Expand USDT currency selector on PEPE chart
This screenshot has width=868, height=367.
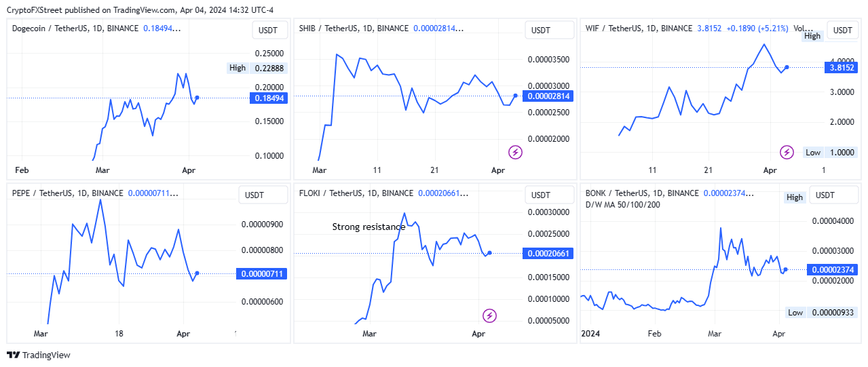click(x=255, y=195)
